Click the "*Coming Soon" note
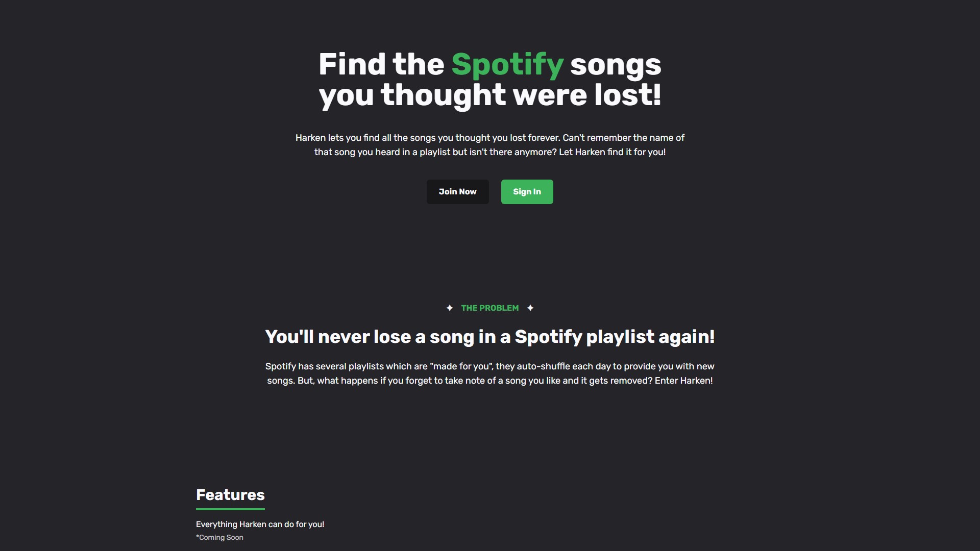This screenshot has width=980, height=551. [x=219, y=538]
